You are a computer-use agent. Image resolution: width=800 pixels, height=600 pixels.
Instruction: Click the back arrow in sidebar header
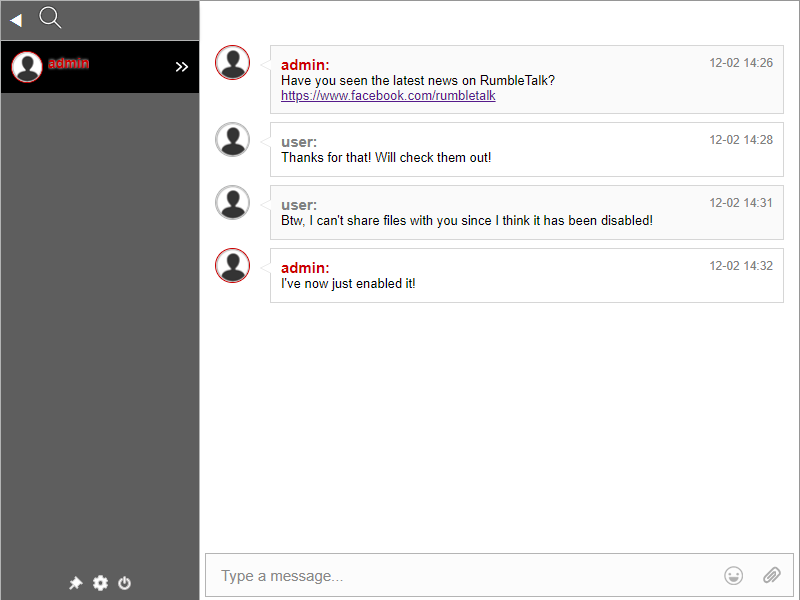(x=16, y=20)
